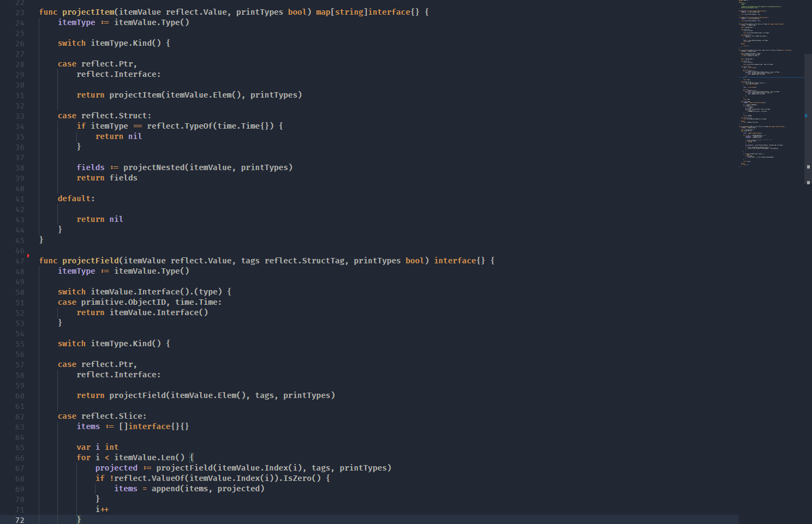Image resolution: width=812 pixels, height=524 pixels.
Task: Click 'reflect.Struct:' on line 33
Action: [116, 116]
